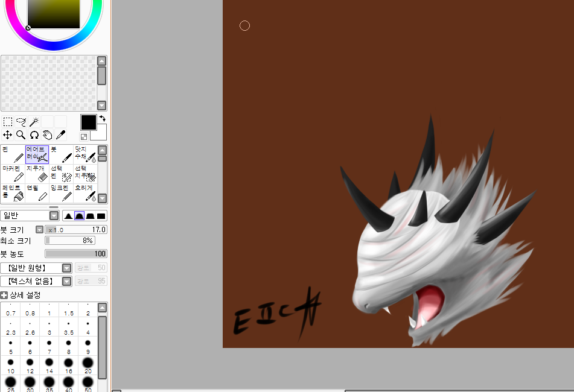Select the eyedropper color picker tool
The width and height of the screenshot is (574, 392).
(60, 135)
